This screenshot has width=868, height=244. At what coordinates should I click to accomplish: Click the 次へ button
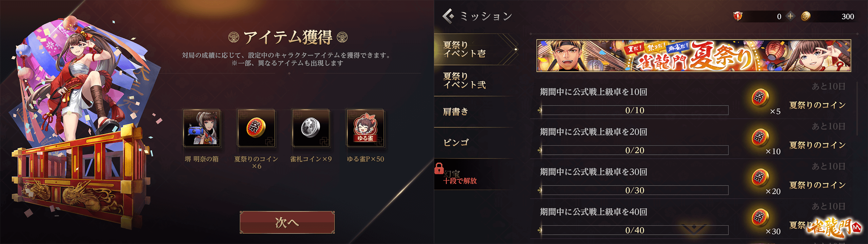click(x=287, y=222)
